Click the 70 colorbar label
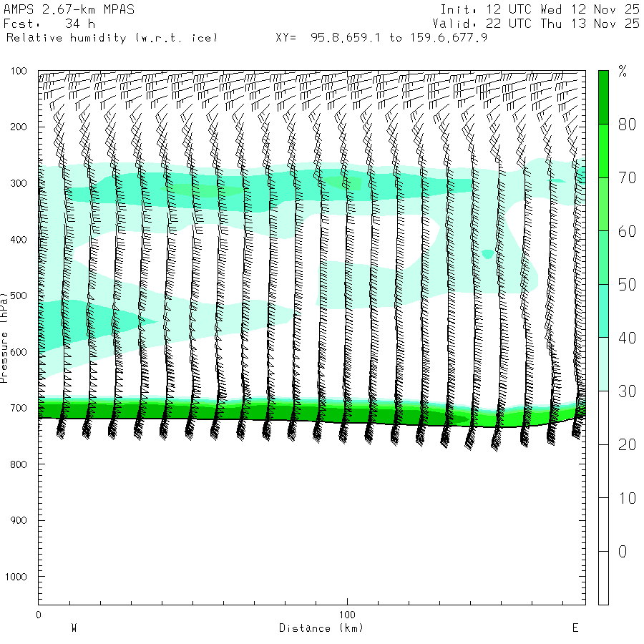Viewport: 644px width, 644px height. 627,178
